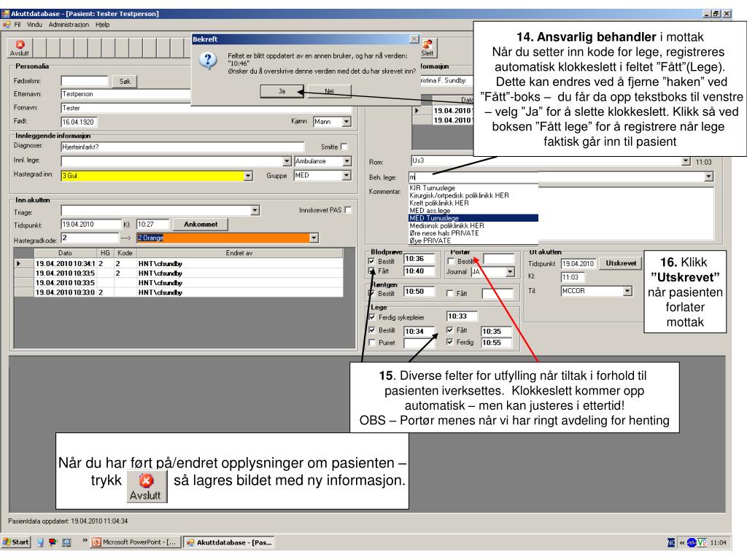This screenshot has width=747, height=560.
Task: Click the Etternavn field showing Testperson
Action: point(125,94)
